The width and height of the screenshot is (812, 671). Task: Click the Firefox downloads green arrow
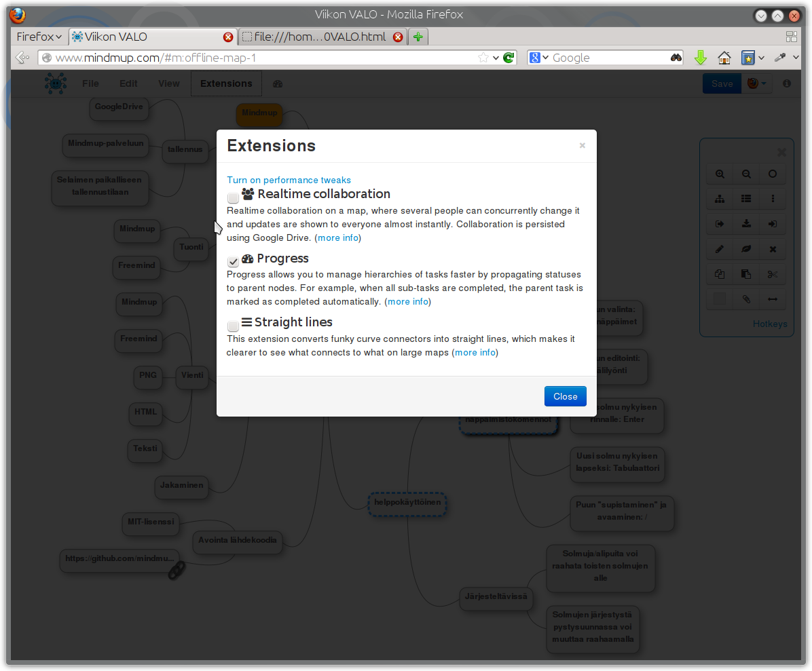(x=700, y=58)
